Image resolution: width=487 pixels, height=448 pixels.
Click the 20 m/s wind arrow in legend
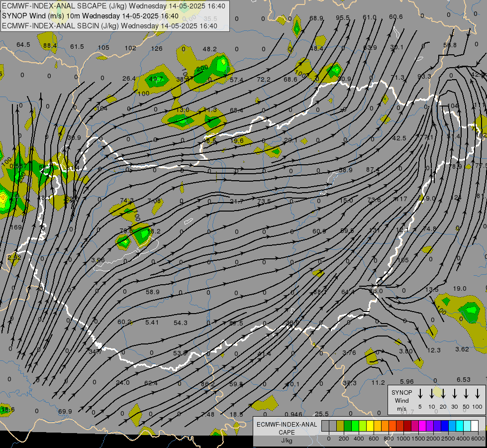tap(443, 393)
